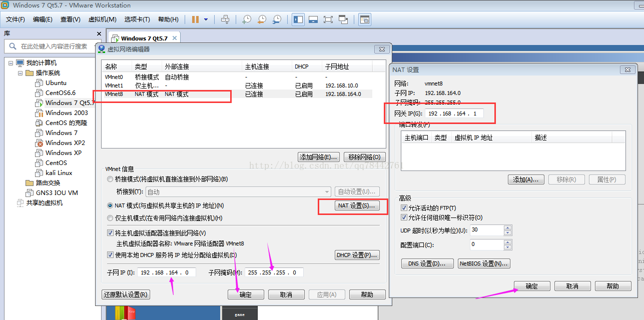Click 确定 in the NAT 设置 dialog

pyautogui.click(x=532, y=286)
